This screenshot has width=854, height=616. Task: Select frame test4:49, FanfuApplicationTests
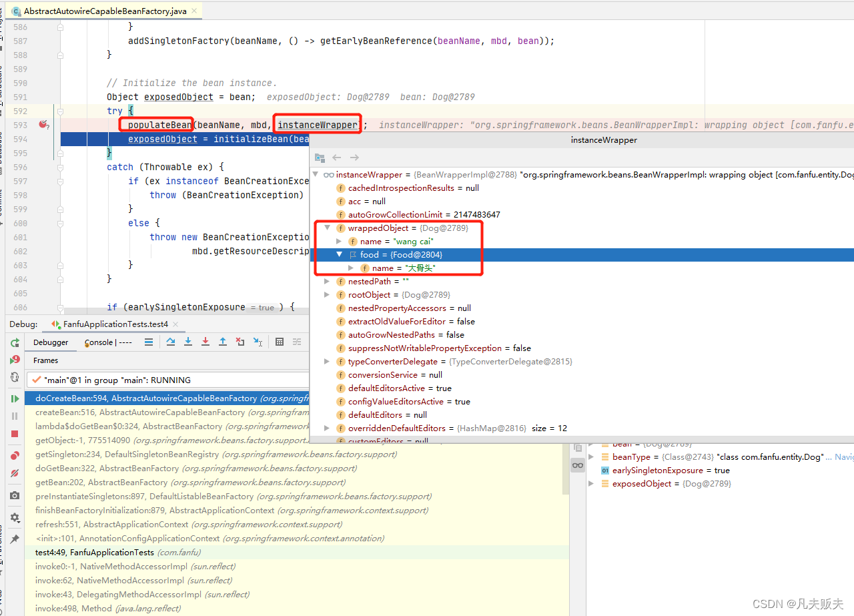pos(297,553)
